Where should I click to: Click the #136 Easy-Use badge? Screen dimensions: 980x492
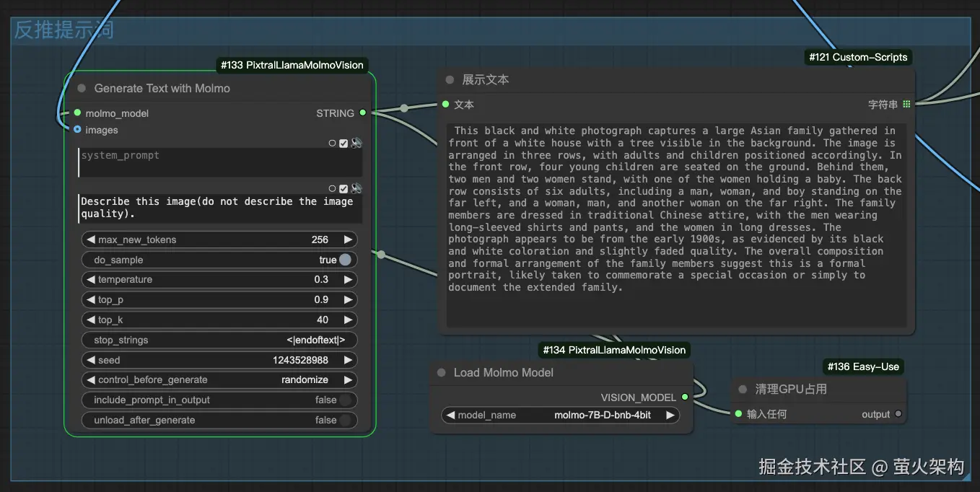(863, 366)
